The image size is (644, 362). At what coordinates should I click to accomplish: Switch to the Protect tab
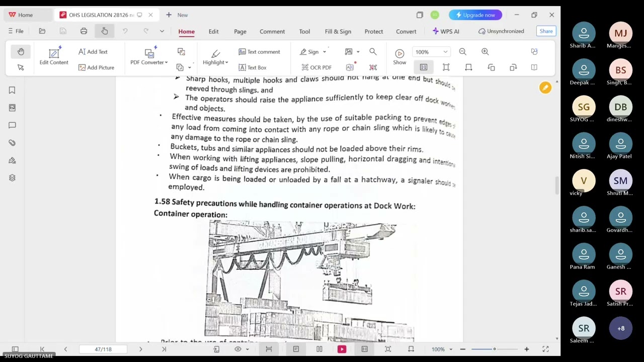(374, 31)
